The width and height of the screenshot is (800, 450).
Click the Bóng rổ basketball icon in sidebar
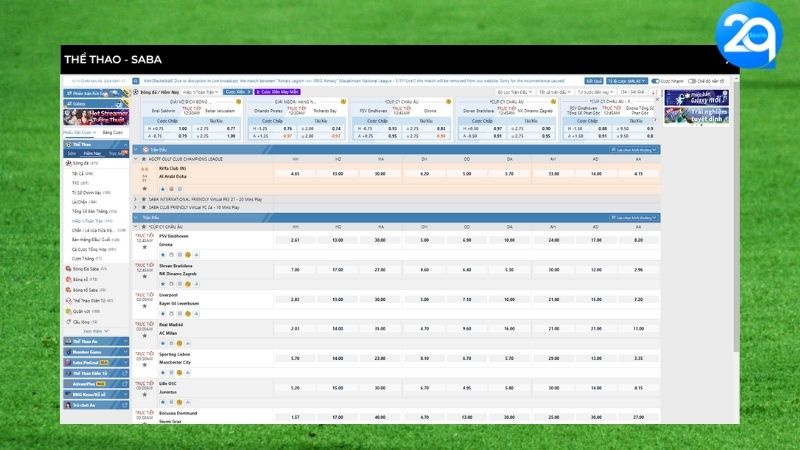[68, 280]
